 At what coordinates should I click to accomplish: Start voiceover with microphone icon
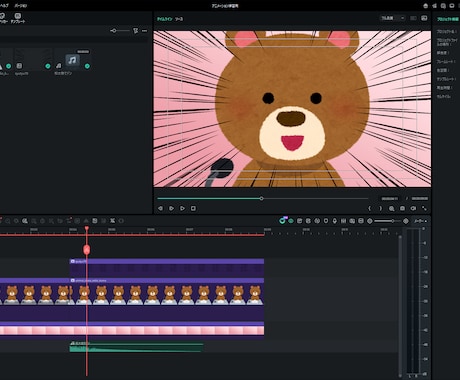(335, 221)
